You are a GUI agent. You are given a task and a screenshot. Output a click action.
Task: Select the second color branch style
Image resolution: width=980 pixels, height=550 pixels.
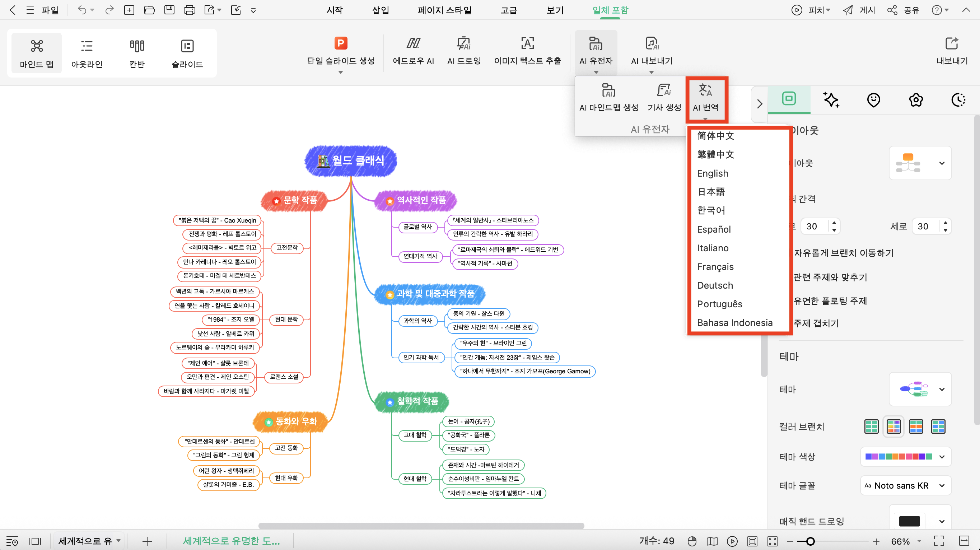coord(893,427)
